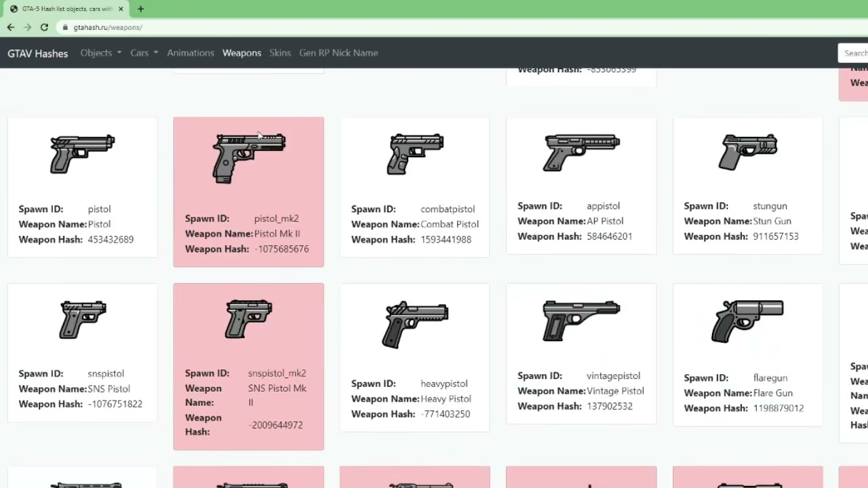Click spawn ID text combatpistol
The image size is (868, 488).
448,209
